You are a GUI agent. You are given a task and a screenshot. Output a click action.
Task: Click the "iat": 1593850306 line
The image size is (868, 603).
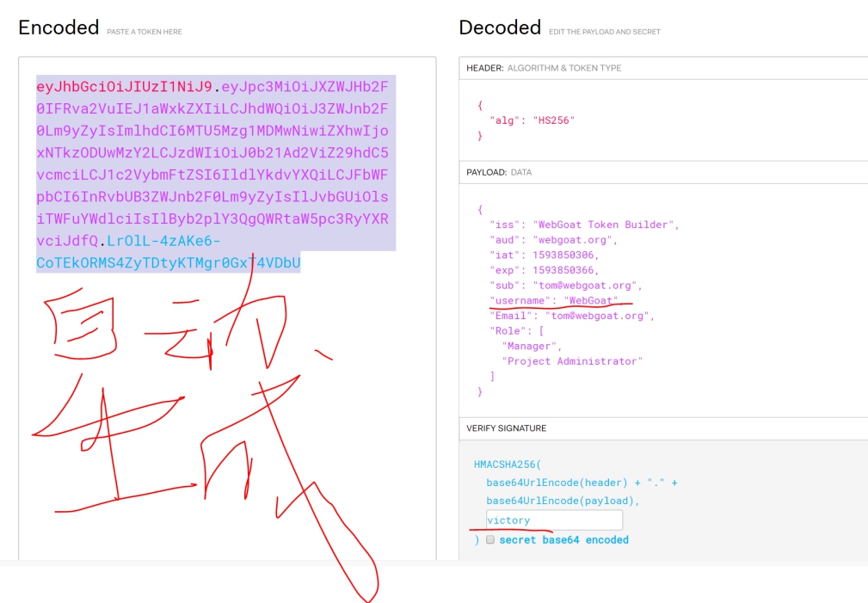[545, 255]
